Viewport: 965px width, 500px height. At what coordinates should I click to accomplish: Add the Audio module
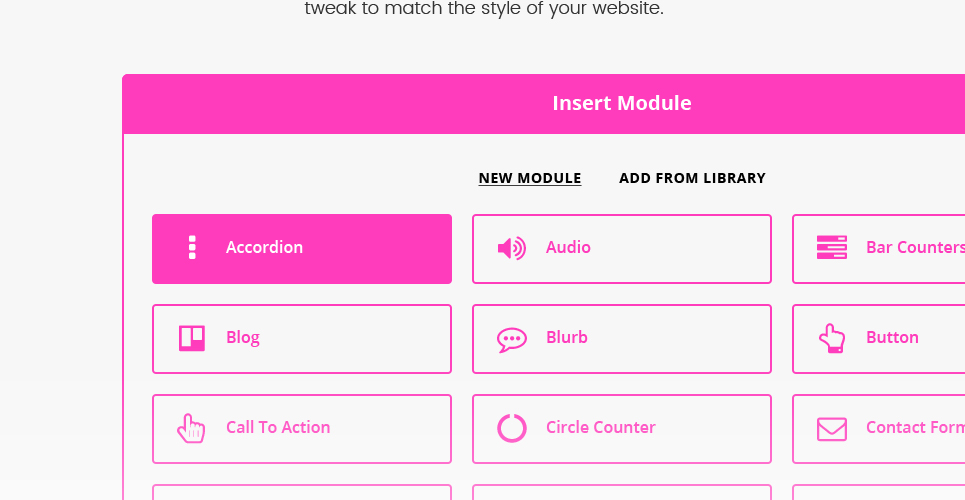pyautogui.click(x=622, y=249)
